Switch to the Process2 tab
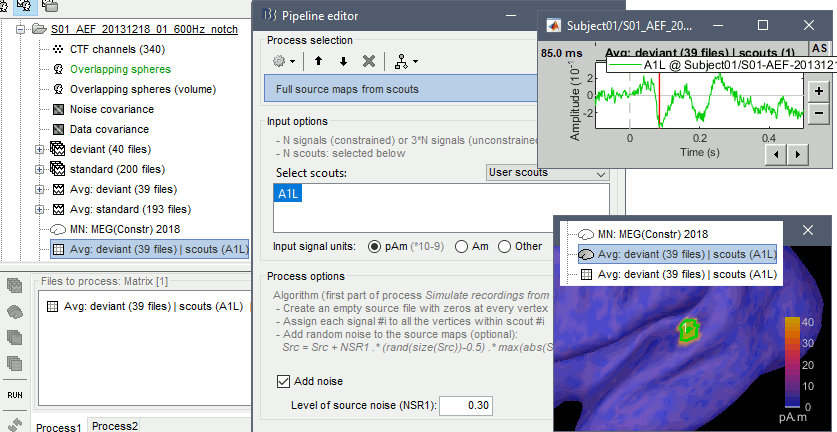 pos(115,426)
